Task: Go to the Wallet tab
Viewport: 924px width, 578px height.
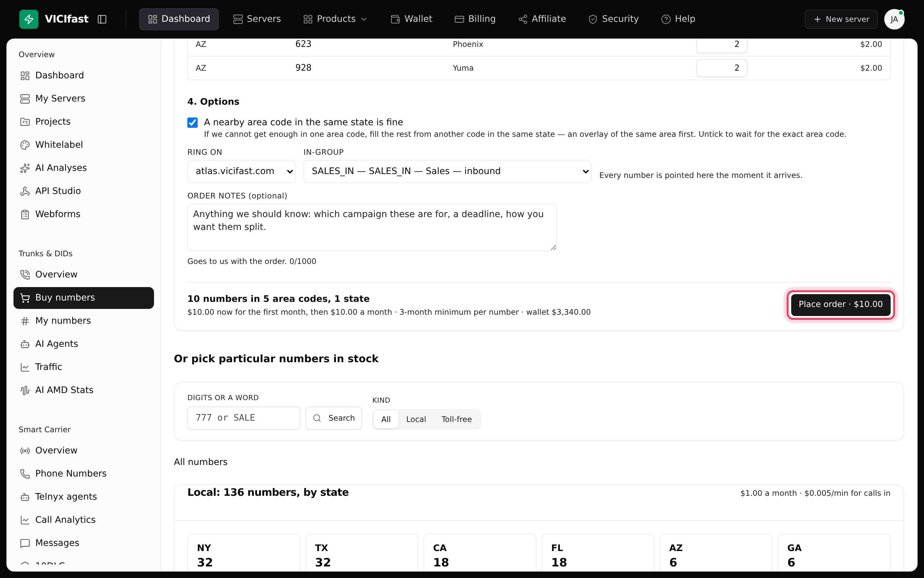Action: [411, 19]
